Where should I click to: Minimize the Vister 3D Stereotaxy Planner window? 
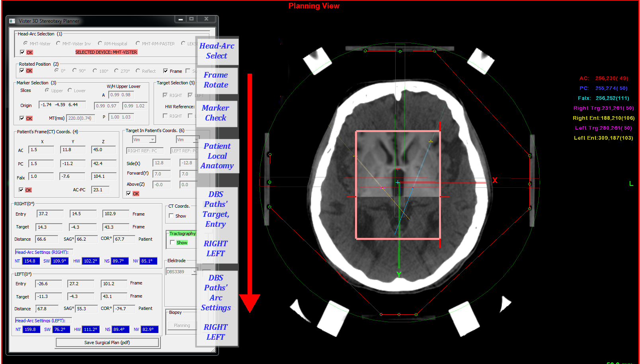pos(180,19)
